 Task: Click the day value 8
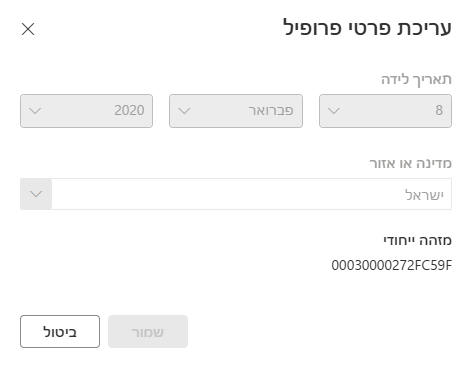click(439, 110)
